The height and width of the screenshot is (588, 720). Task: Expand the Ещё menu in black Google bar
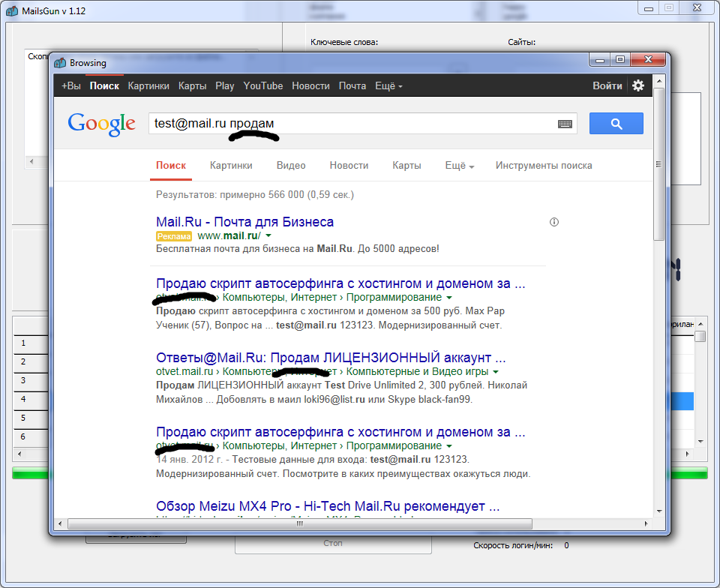[x=388, y=85]
